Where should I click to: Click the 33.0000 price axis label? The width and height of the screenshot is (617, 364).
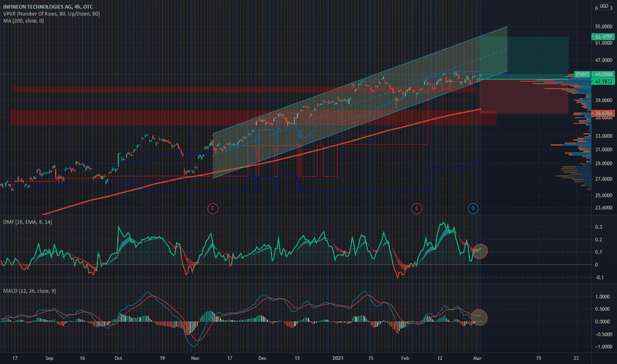pyautogui.click(x=604, y=136)
